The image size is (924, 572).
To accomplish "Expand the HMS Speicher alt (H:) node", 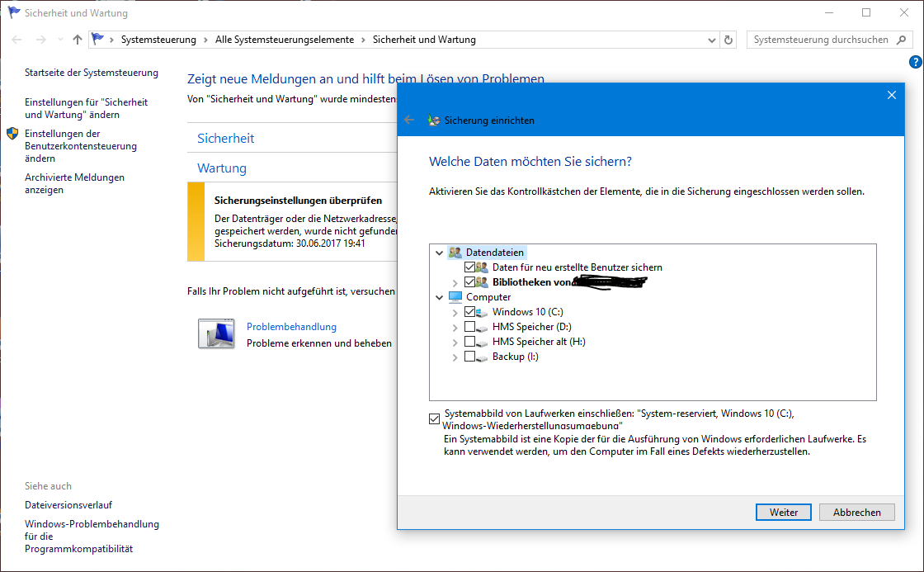I will click(x=455, y=343).
